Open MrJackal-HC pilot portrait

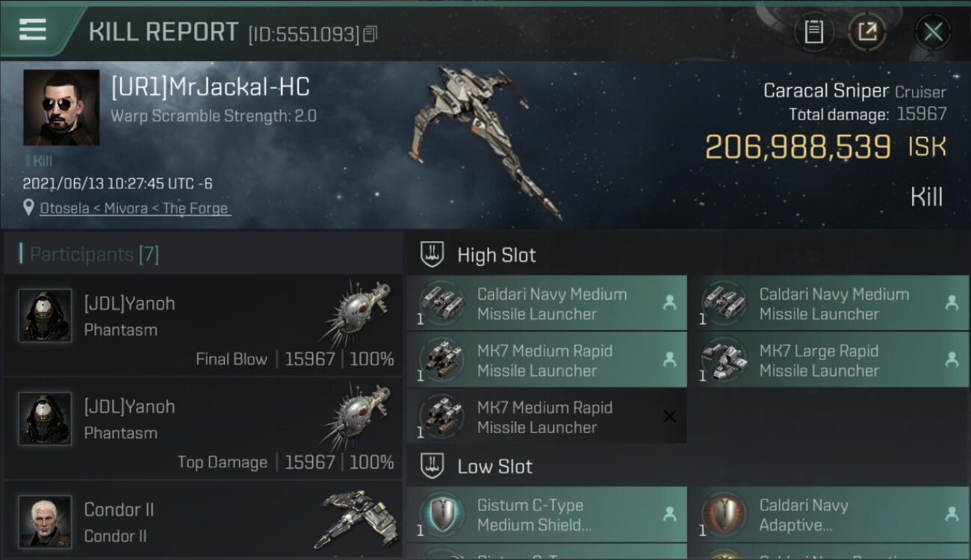(61, 108)
